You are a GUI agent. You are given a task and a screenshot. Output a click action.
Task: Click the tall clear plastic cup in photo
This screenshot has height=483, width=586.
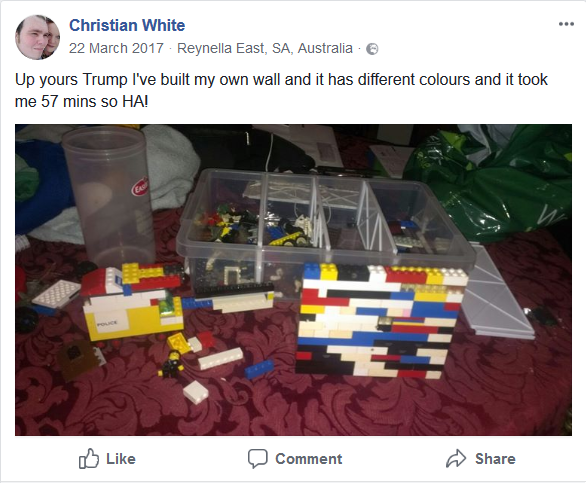tap(108, 196)
